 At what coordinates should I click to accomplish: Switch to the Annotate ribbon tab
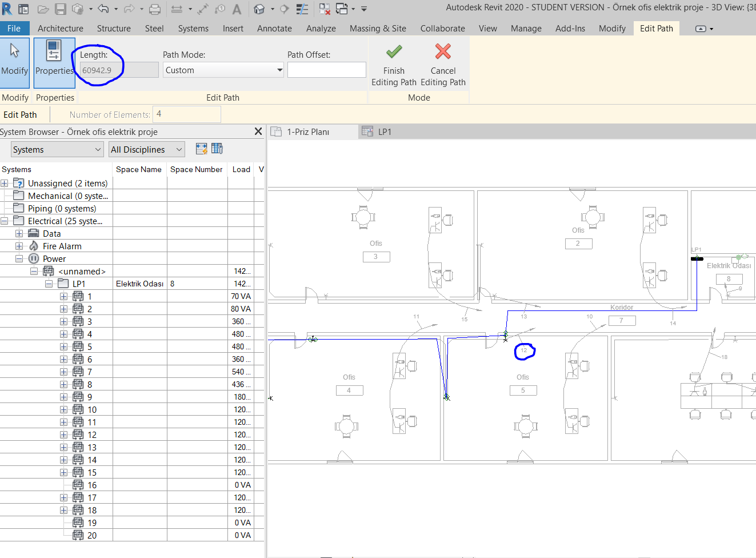(274, 29)
